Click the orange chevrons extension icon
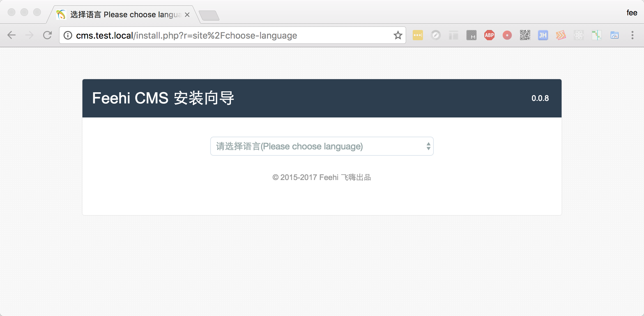This screenshot has height=316, width=644. coord(561,35)
